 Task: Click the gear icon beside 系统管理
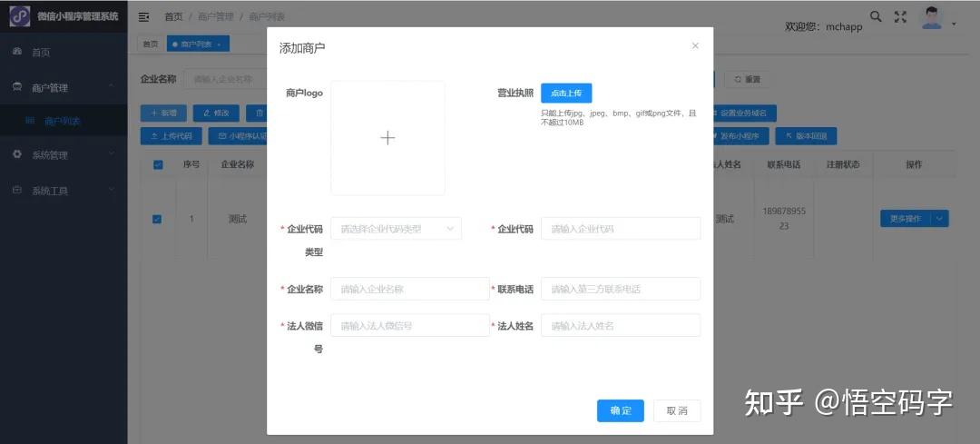click(x=17, y=153)
